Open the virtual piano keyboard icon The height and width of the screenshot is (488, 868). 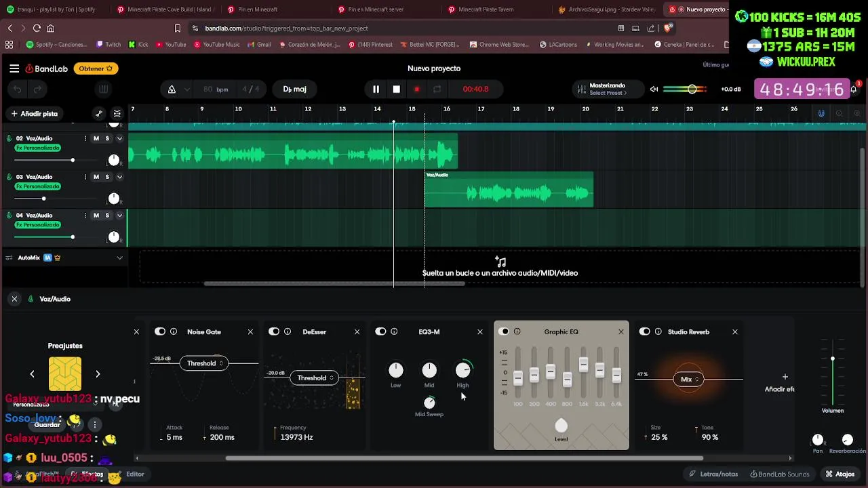point(103,89)
